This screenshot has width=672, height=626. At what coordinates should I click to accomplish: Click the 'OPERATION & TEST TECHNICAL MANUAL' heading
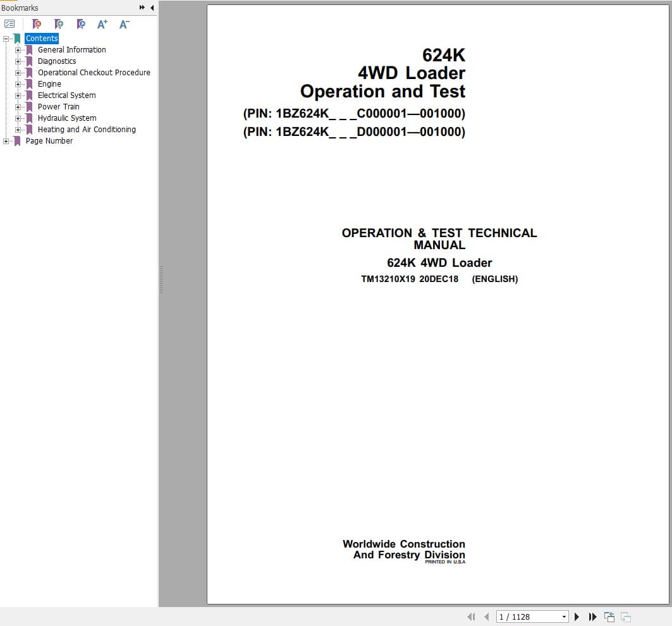tap(439, 239)
